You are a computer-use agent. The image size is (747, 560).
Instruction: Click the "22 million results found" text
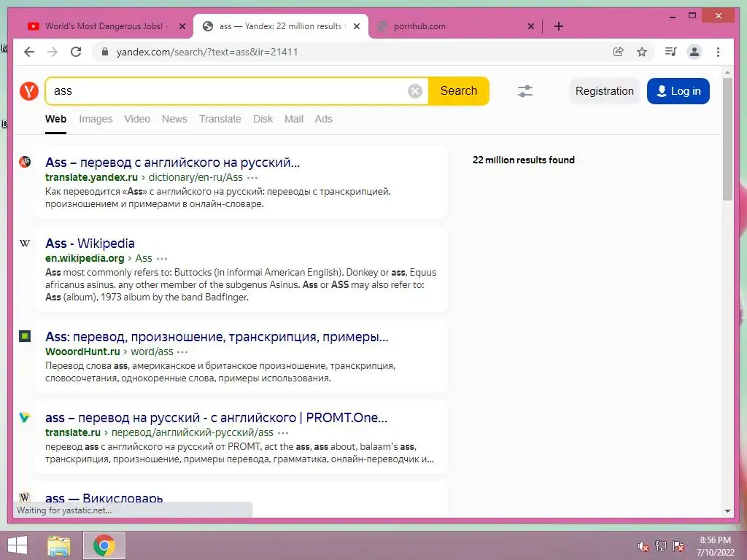(524, 160)
